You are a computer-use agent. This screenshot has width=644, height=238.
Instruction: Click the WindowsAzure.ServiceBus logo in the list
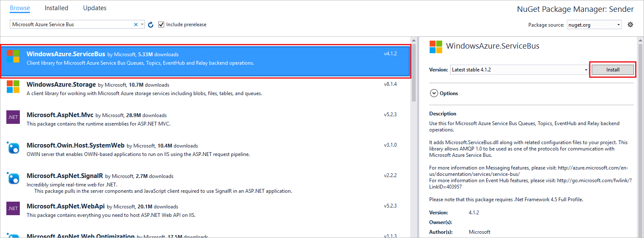pos(13,56)
